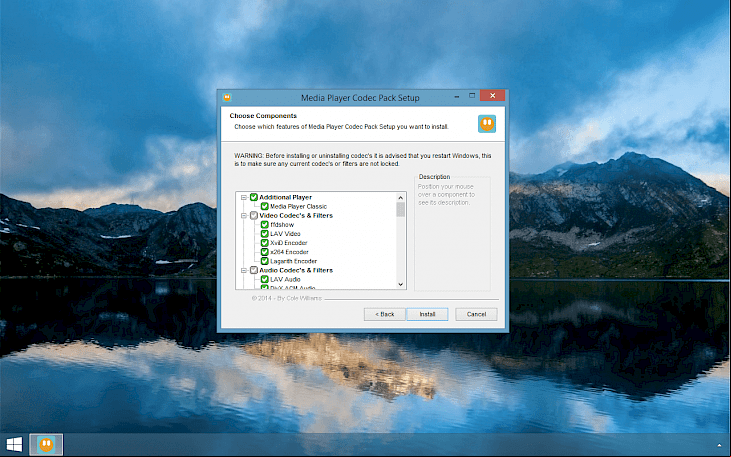This screenshot has width=731, height=457.
Task: Uncheck Media Player Classic
Action: (264, 206)
